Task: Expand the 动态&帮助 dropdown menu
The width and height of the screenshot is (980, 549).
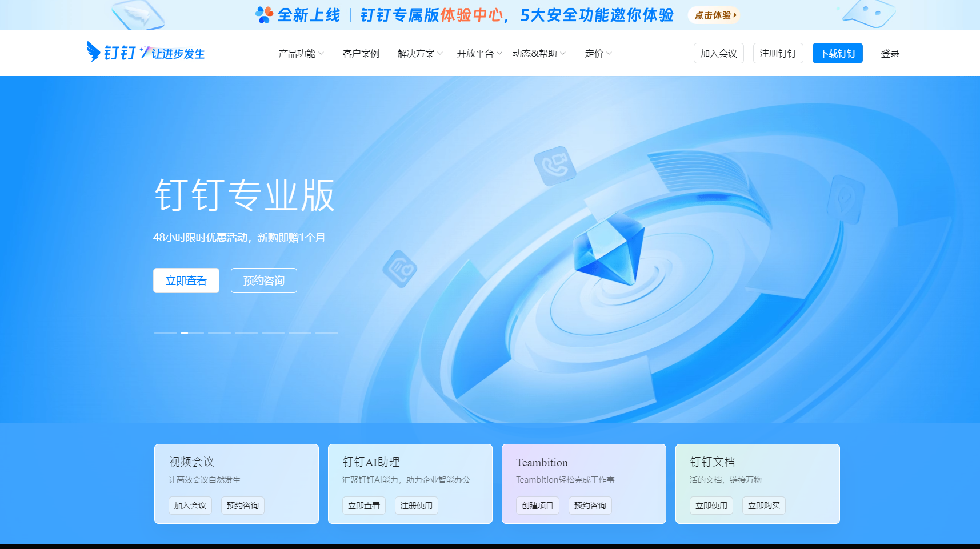Action: click(x=539, y=53)
